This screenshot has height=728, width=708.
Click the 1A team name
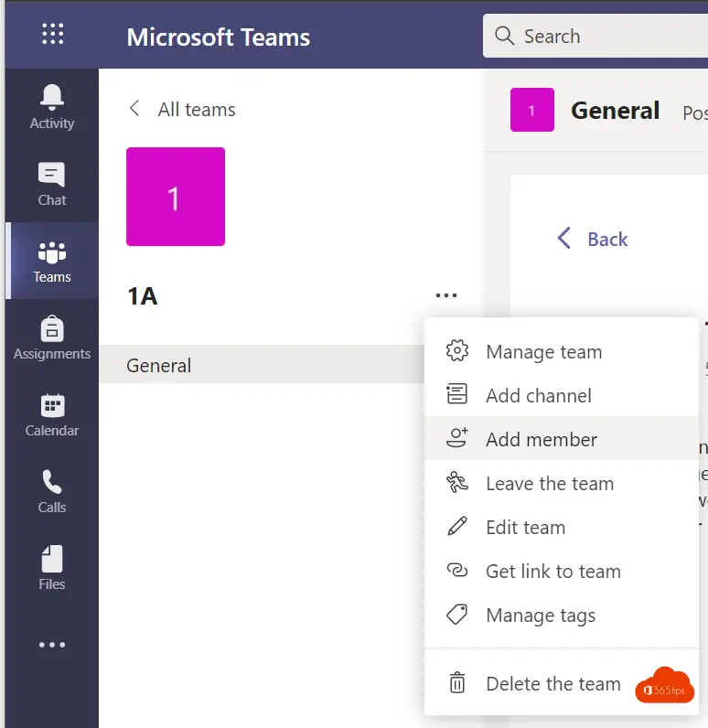tap(143, 296)
